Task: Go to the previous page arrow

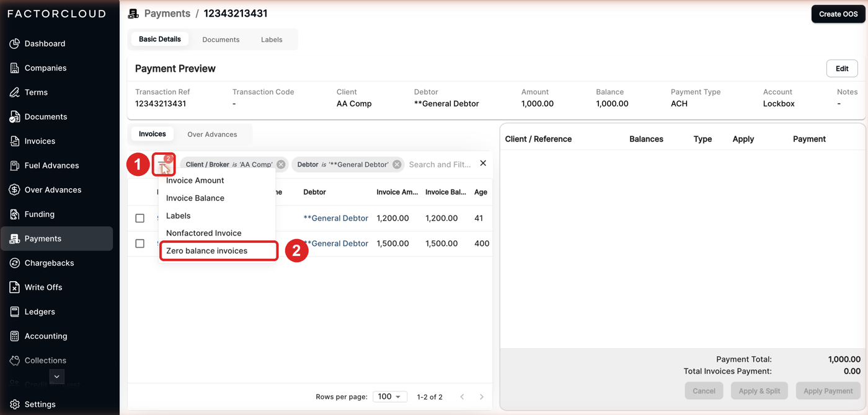Action: tap(462, 396)
